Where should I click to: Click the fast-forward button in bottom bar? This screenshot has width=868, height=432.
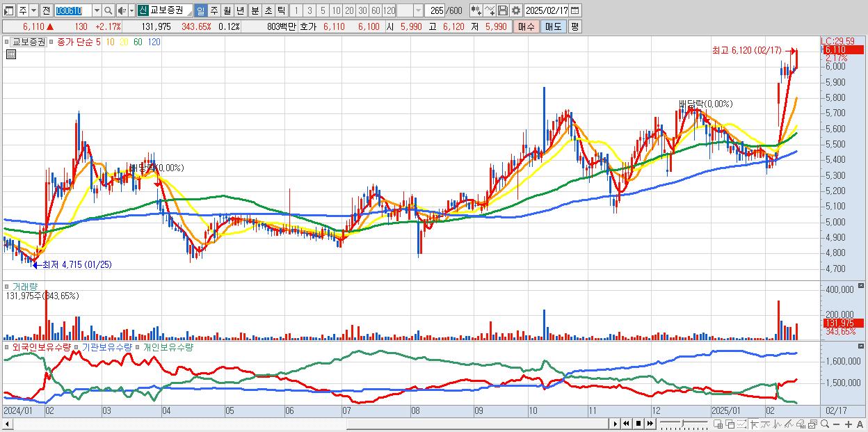[x=650, y=424]
